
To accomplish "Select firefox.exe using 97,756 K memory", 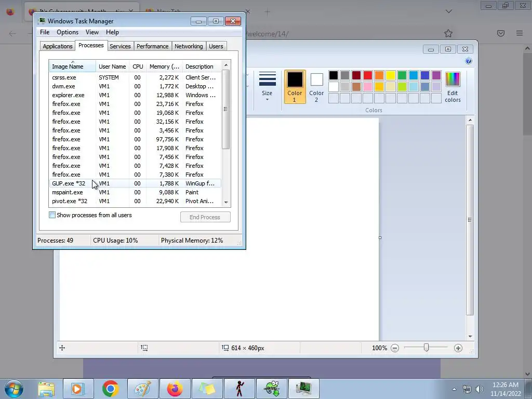I will 135,139.
